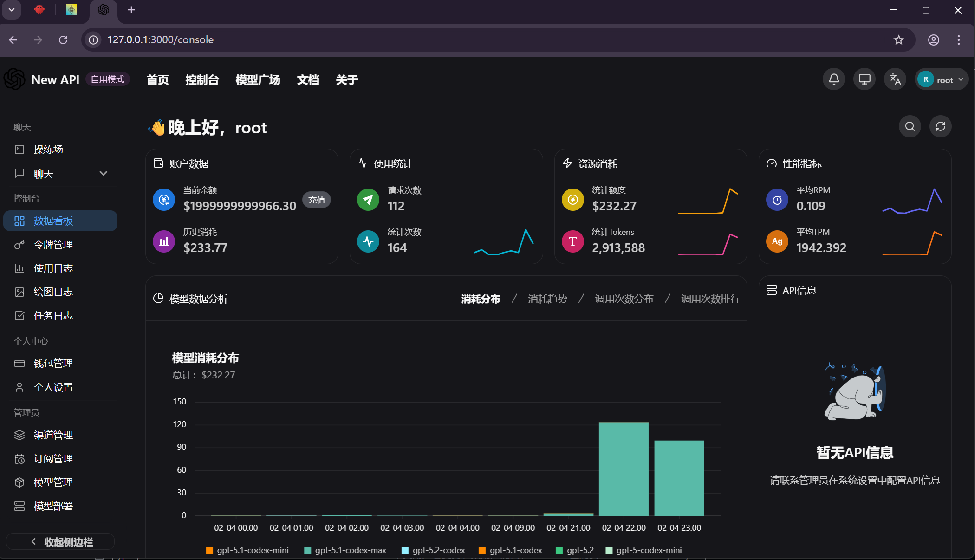Viewport: 975px width, 560px height.
Task: Toggle gpt-5.2-codex legend series visibility
Action: 433,550
